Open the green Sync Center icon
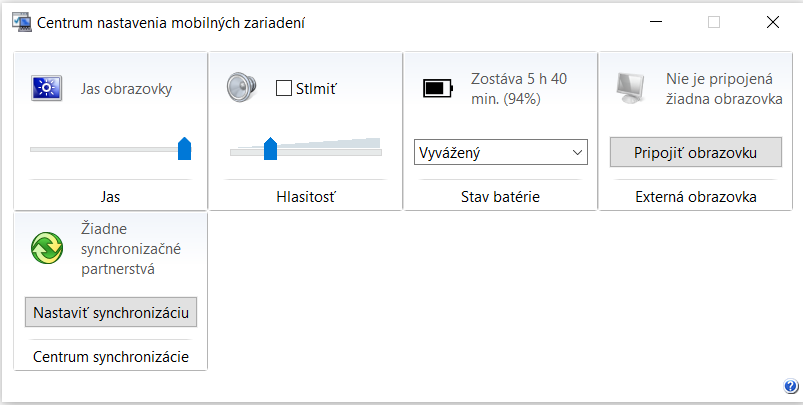The image size is (803, 405). (47, 247)
